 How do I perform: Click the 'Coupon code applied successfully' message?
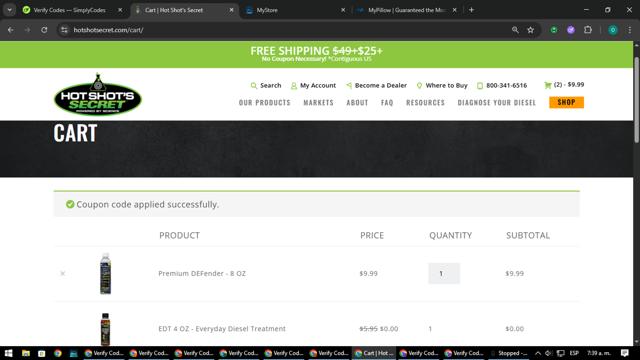coord(147,204)
